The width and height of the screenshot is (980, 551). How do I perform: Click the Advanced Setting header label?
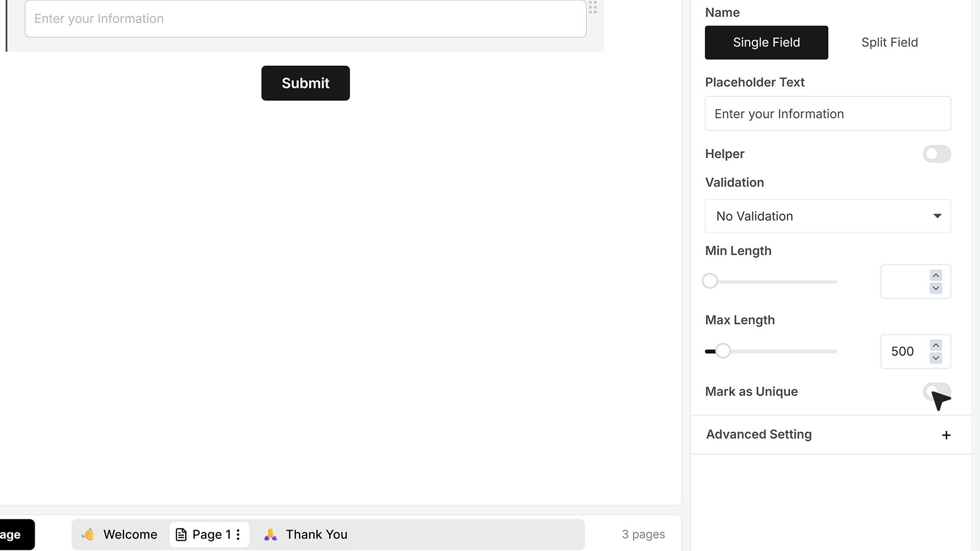click(x=758, y=435)
